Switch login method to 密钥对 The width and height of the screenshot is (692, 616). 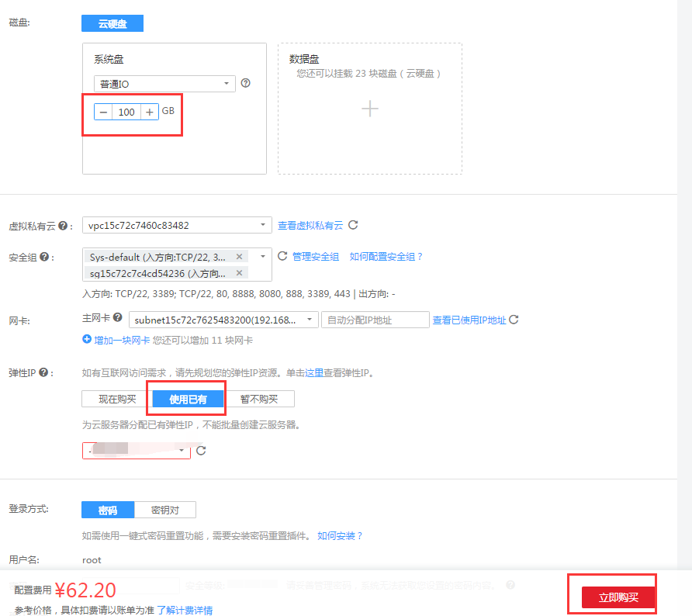click(x=165, y=510)
